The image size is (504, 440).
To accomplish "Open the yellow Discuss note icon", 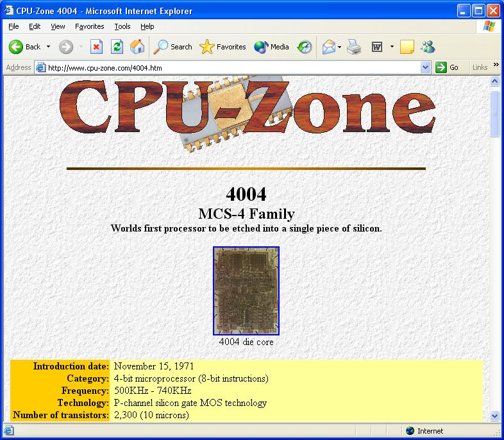I will coord(407,47).
